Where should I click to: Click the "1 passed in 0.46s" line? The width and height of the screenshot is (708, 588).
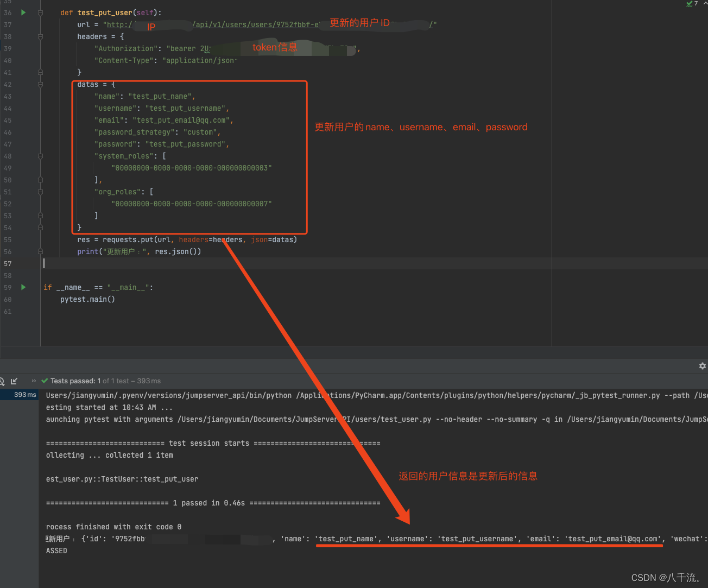[x=213, y=503]
